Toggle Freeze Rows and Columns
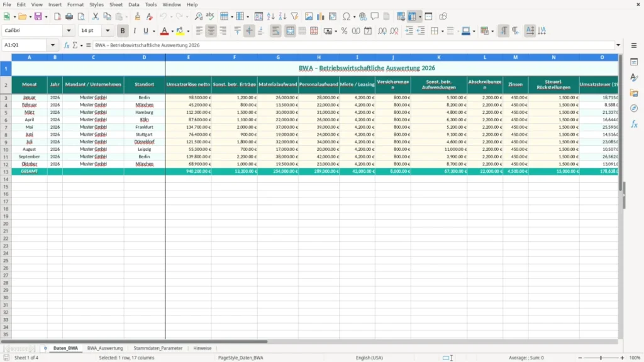Viewport: 644px width, 362px height. pyautogui.click(x=413, y=16)
